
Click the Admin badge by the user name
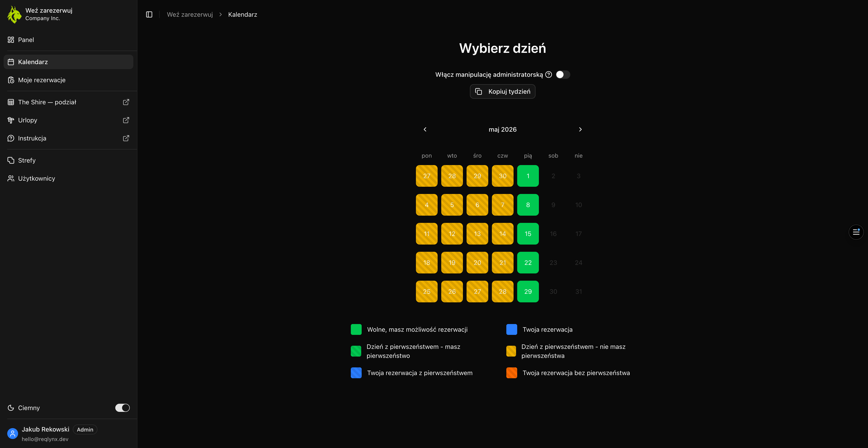(x=85, y=429)
